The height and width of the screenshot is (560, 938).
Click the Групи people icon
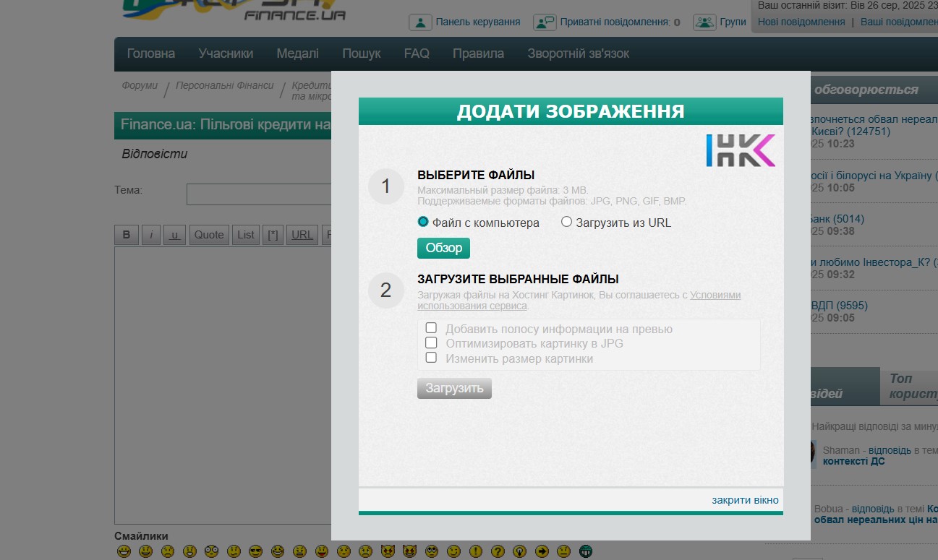[x=704, y=22]
